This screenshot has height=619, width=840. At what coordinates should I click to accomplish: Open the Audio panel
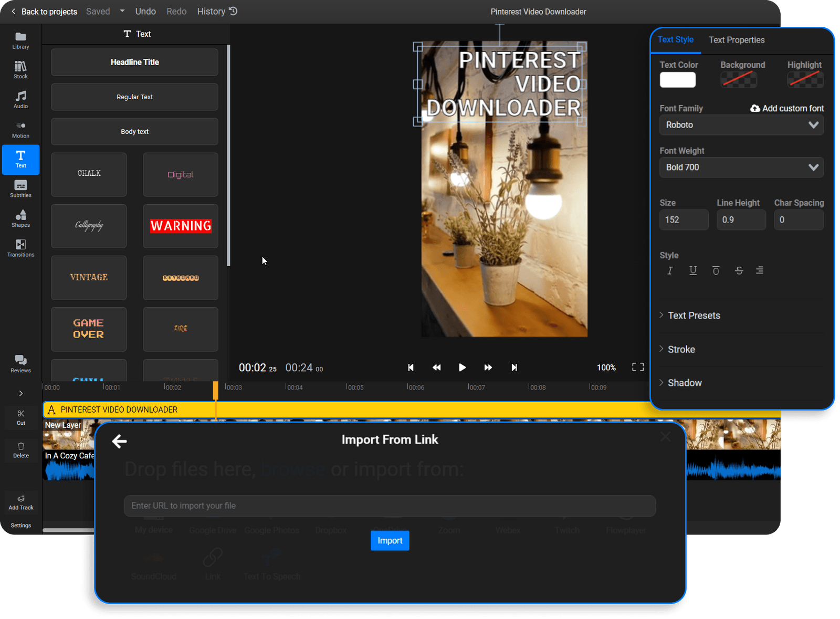[x=20, y=100]
